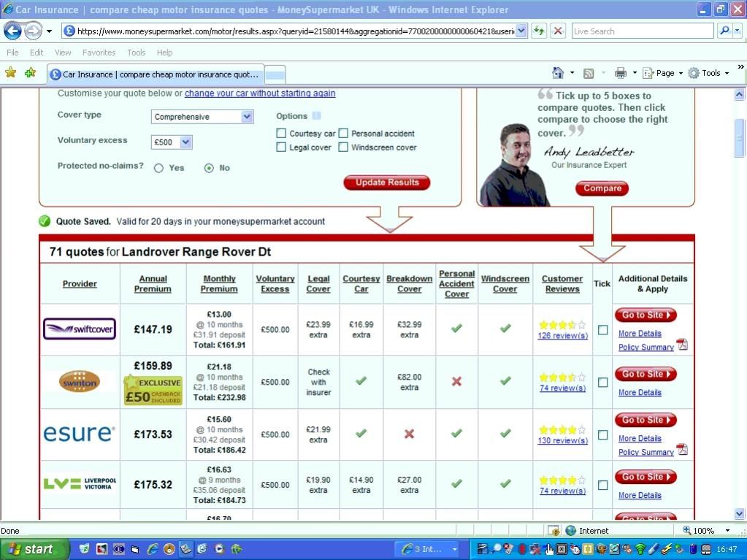This screenshot has width=747, height=560.
Task: Click the Zoom level magnifier icon
Action: pos(686,531)
